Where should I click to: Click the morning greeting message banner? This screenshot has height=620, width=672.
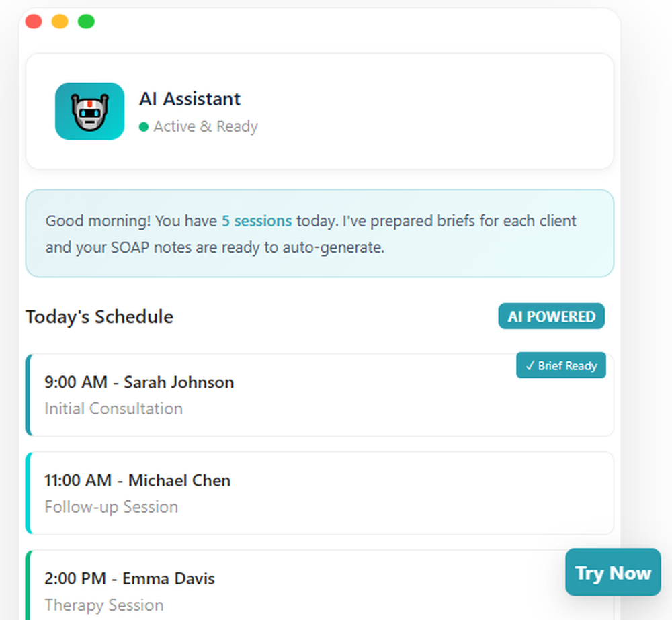tap(319, 233)
